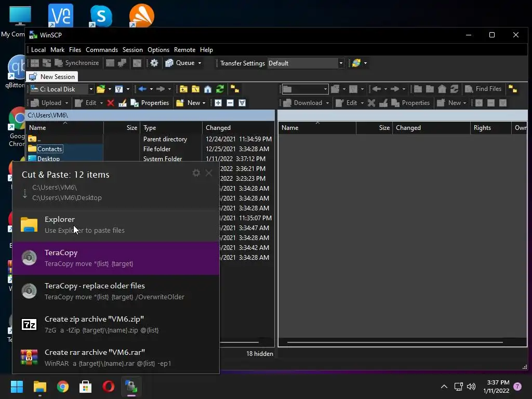Click the local Rename icon
The height and width of the screenshot is (399, 532).
(123, 103)
